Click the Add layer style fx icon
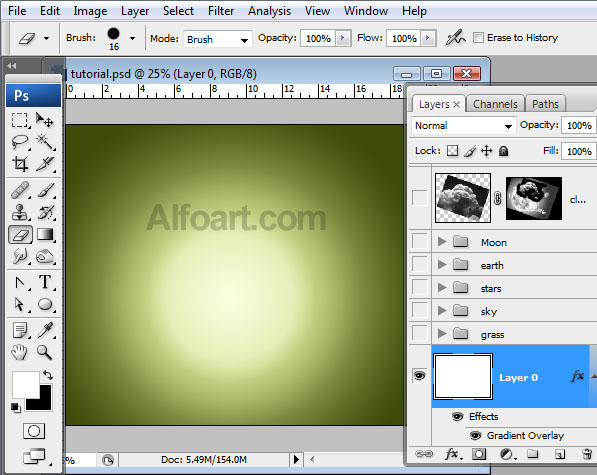 pyautogui.click(x=452, y=454)
